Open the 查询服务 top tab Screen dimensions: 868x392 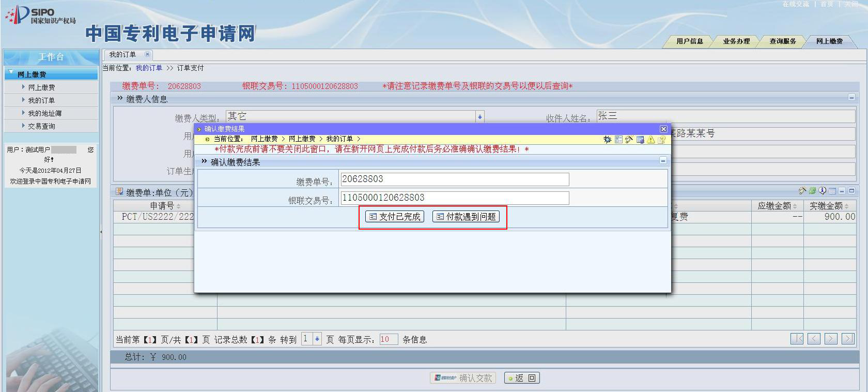click(x=782, y=41)
